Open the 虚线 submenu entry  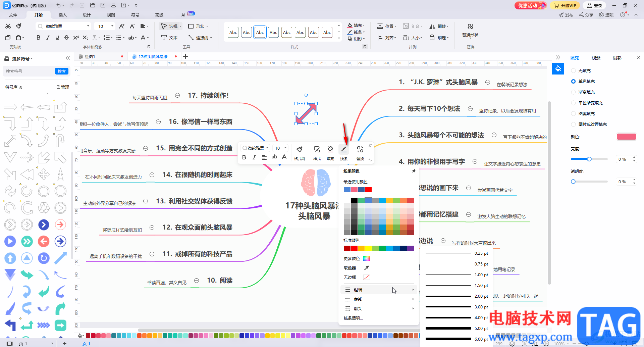(x=379, y=299)
